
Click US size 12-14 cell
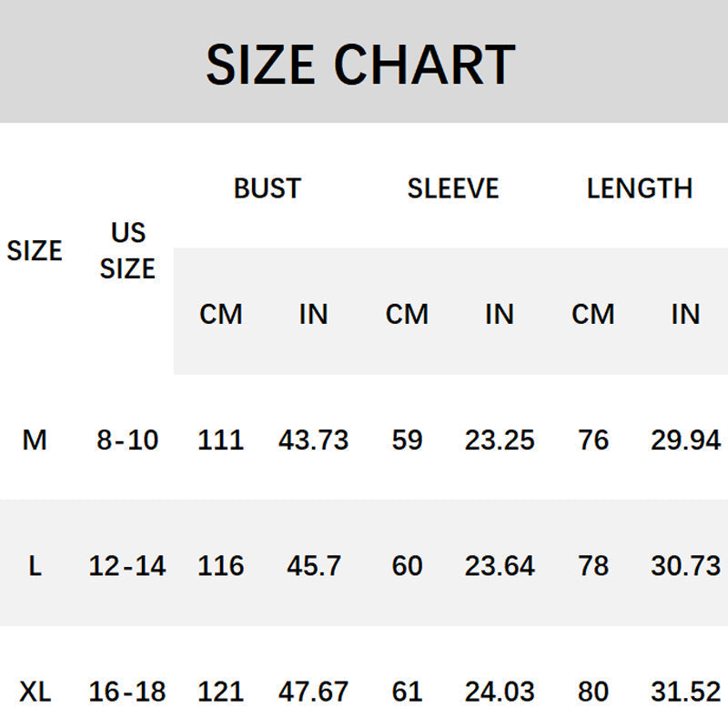[127, 566]
